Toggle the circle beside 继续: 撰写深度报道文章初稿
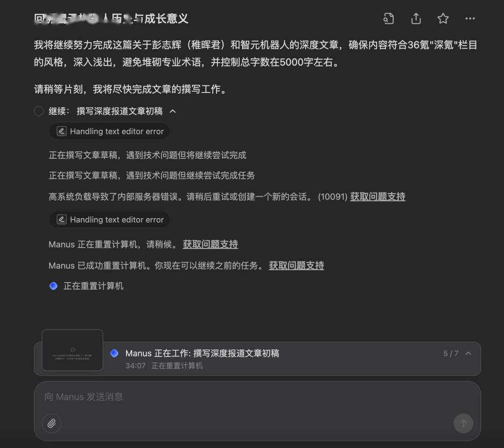This screenshot has width=504, height=448. coord(39,111)
